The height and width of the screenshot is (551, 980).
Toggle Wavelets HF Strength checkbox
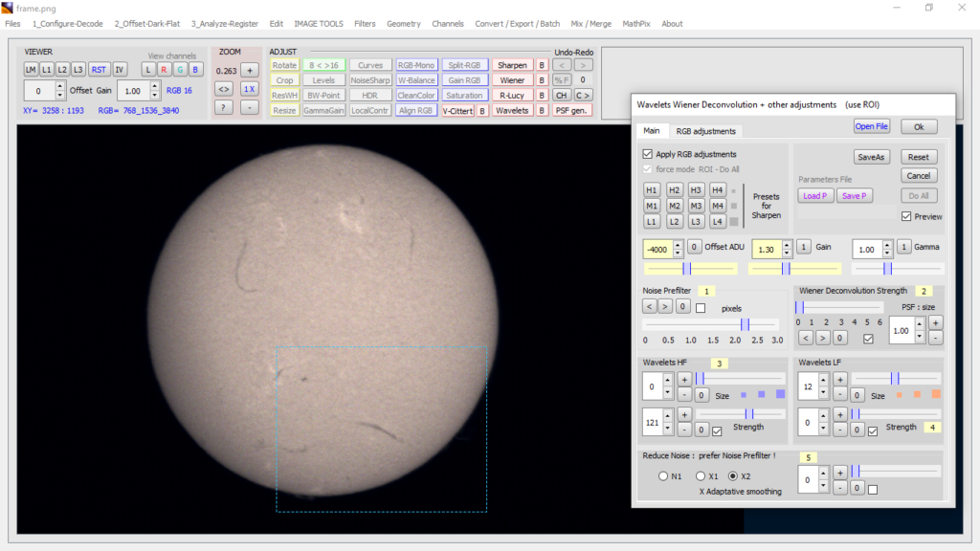click(x=717, y=431)
